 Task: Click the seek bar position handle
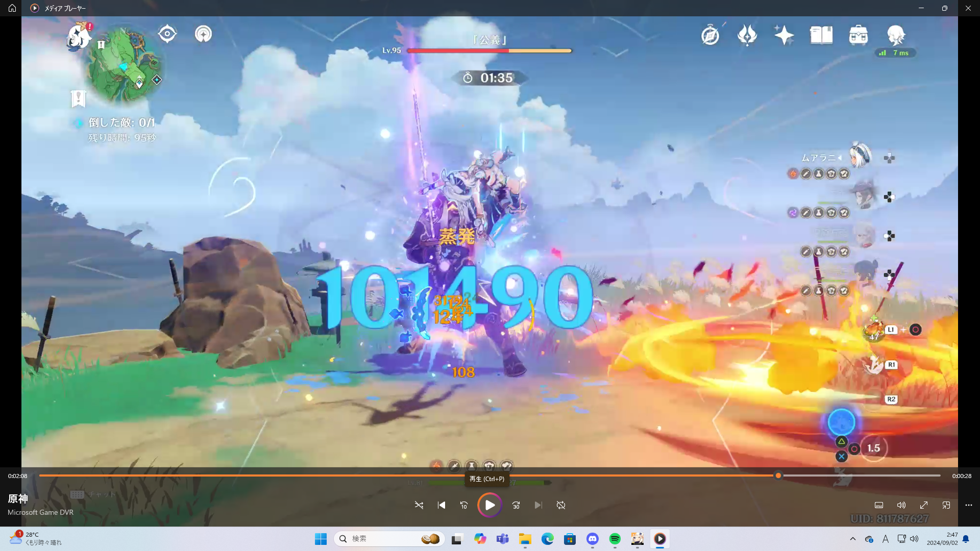778,475
